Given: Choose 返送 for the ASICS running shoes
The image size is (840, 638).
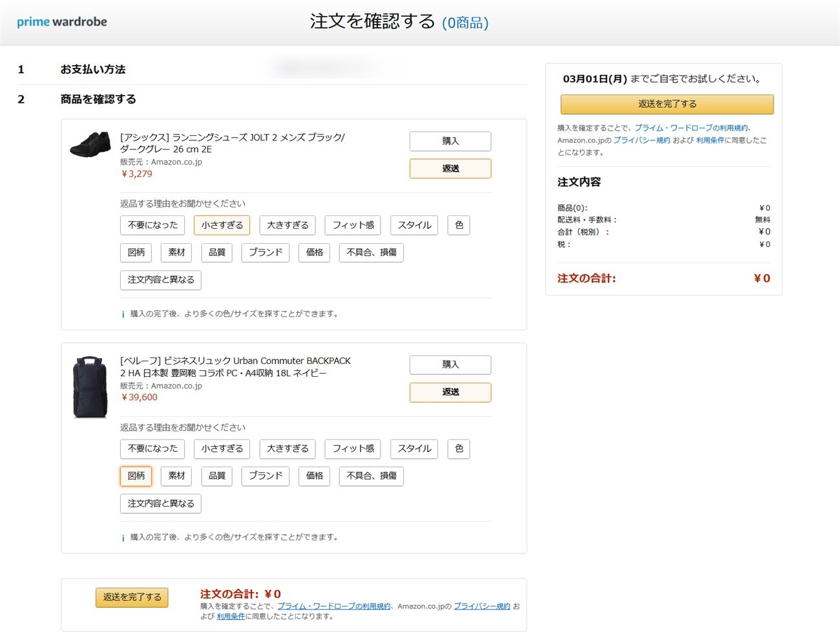Looking at the screenshot, I should click(x=450, y=169).
